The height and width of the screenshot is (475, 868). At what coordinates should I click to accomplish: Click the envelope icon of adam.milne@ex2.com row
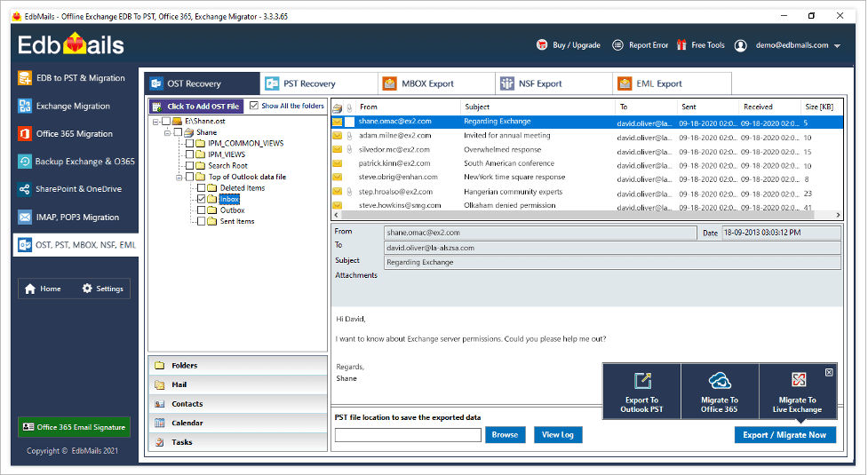tap(337, 136)
